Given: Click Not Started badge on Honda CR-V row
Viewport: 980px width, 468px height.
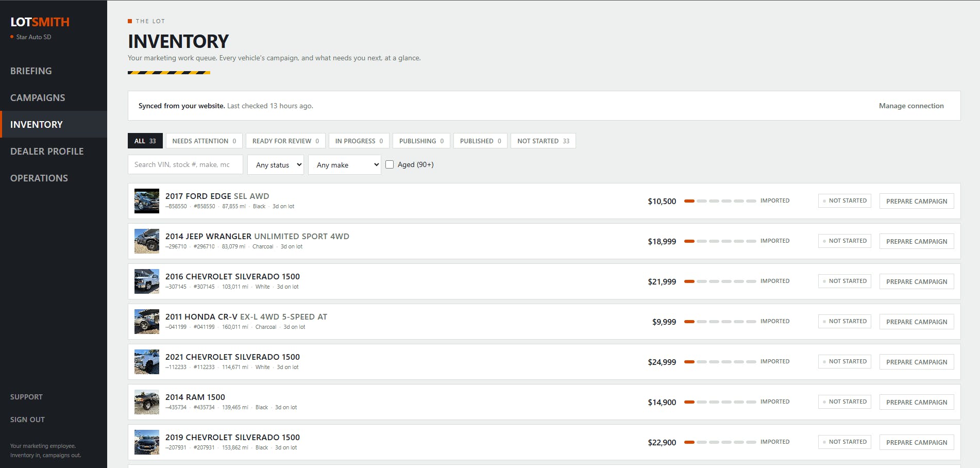Looking at the screenshot, I should coord(844,321).
